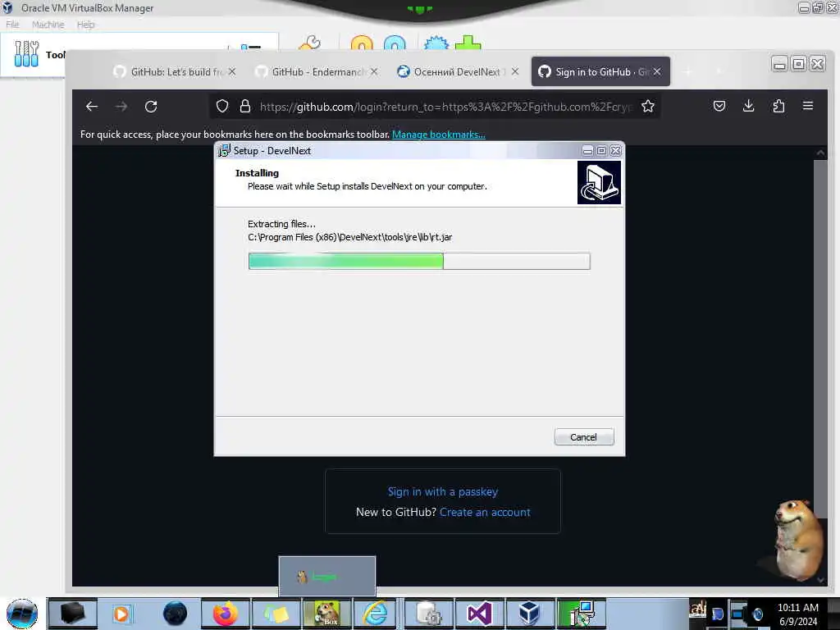Image resolution: width=840 pixels, height=630 pixels.
Task: Open the sticky notes taskbar icon
Action: click(x=276, y=614)
